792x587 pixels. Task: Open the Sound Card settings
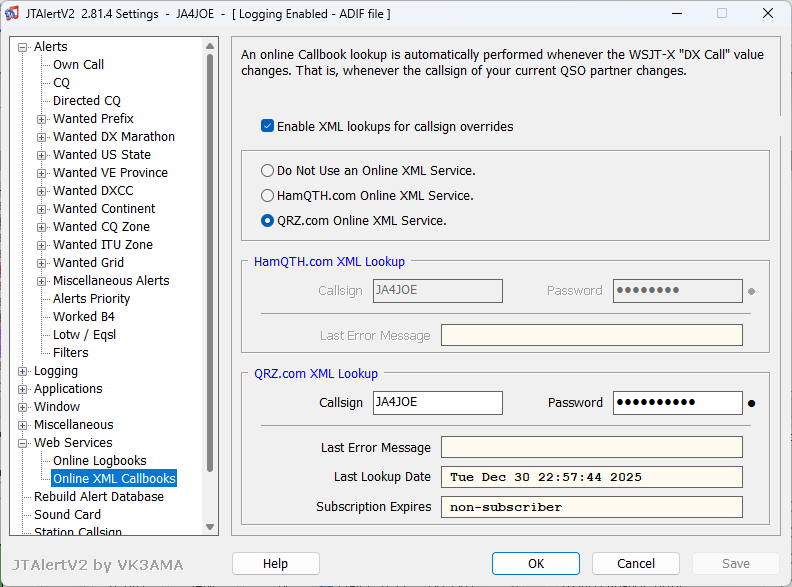pyautogui.click(x=67, y=515)
